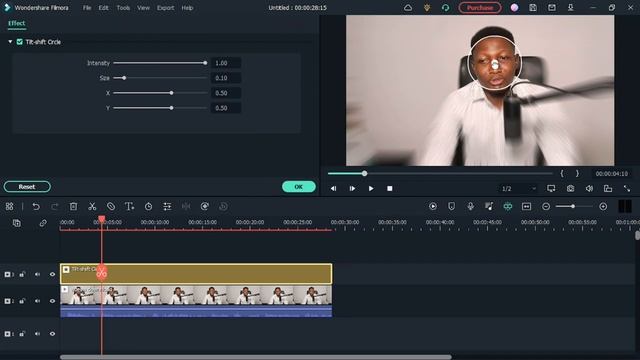
Task: Open the user account avatar
Action: (514, 7)
